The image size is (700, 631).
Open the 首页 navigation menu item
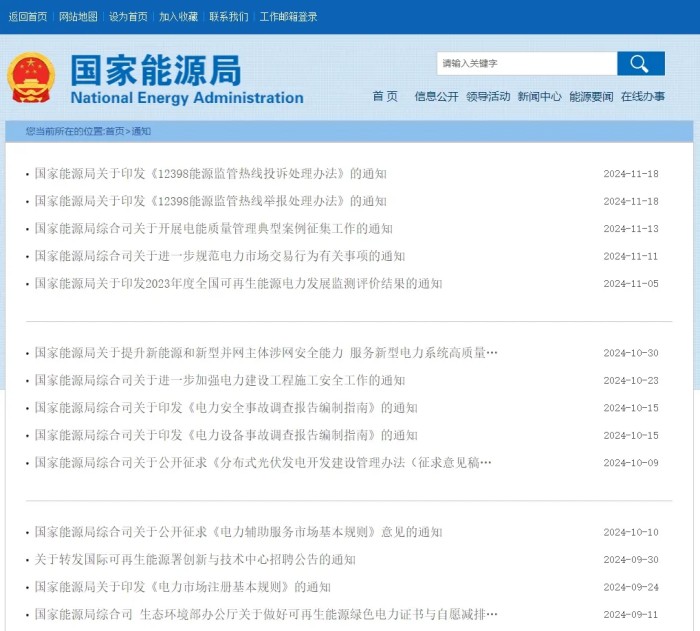385,97
